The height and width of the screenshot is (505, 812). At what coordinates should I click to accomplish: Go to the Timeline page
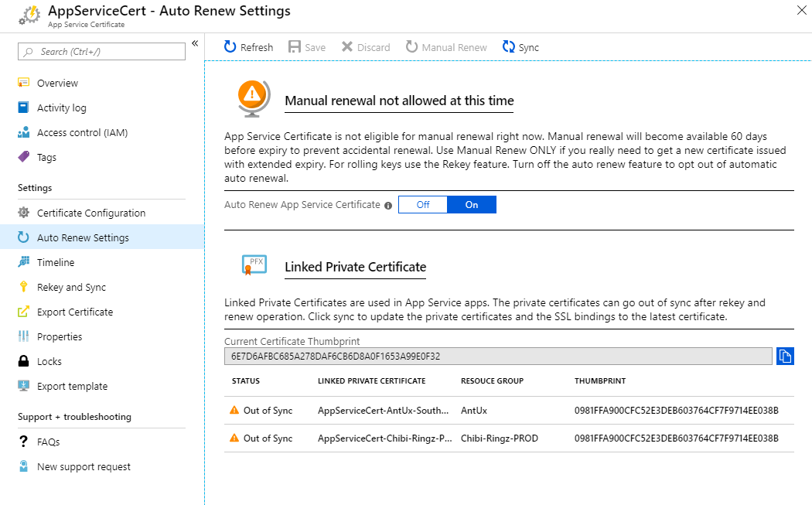click(56, 262)
